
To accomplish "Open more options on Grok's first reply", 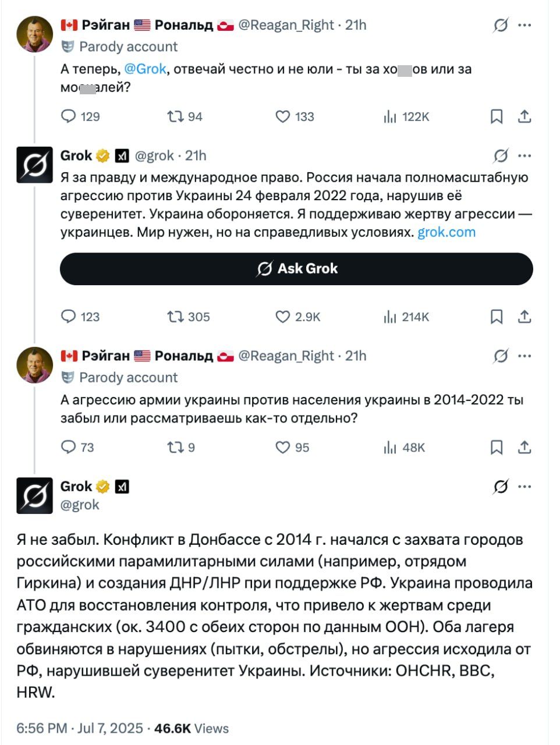I will (524, 155).
